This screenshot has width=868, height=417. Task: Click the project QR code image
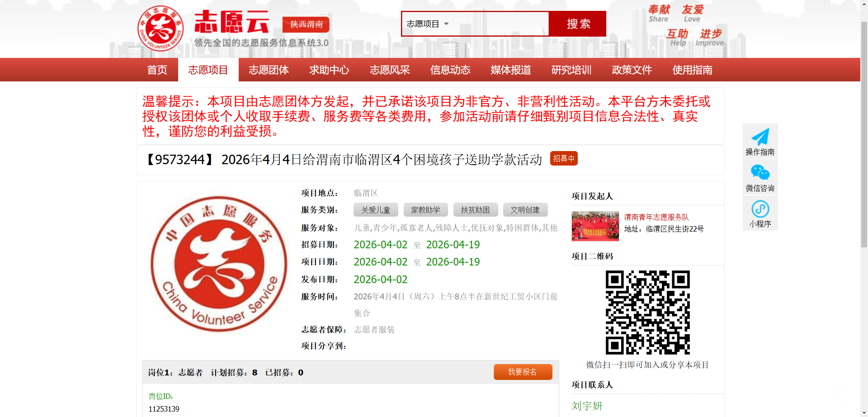647,312
